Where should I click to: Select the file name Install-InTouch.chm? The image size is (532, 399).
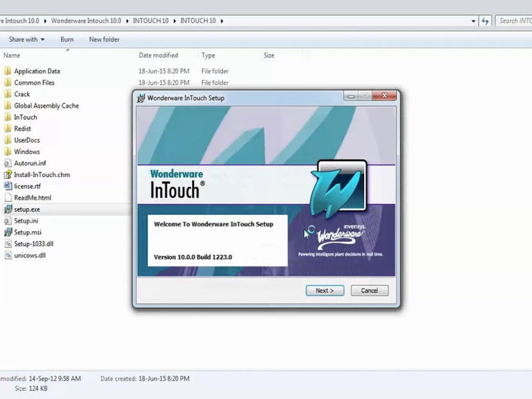(42, 175)
